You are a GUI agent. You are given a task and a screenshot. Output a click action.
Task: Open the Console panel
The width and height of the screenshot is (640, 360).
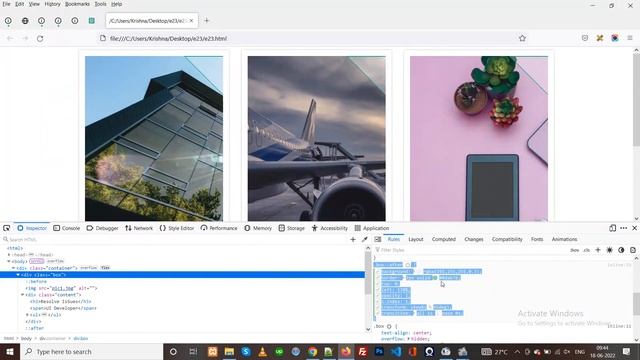(x=67, y=228)
